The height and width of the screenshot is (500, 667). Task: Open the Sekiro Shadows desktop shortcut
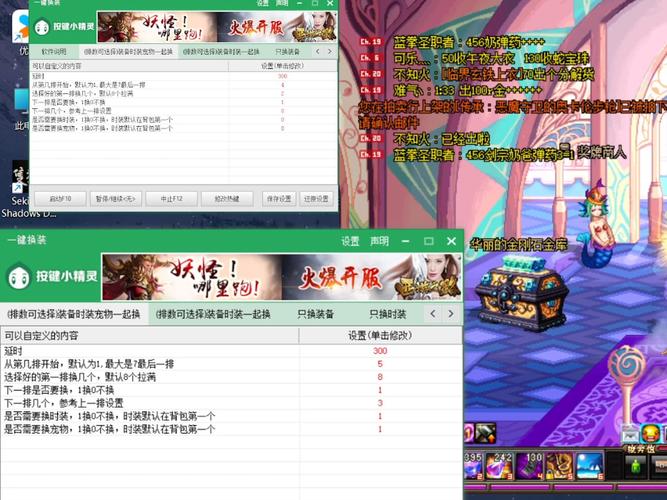tap(15, 185)
